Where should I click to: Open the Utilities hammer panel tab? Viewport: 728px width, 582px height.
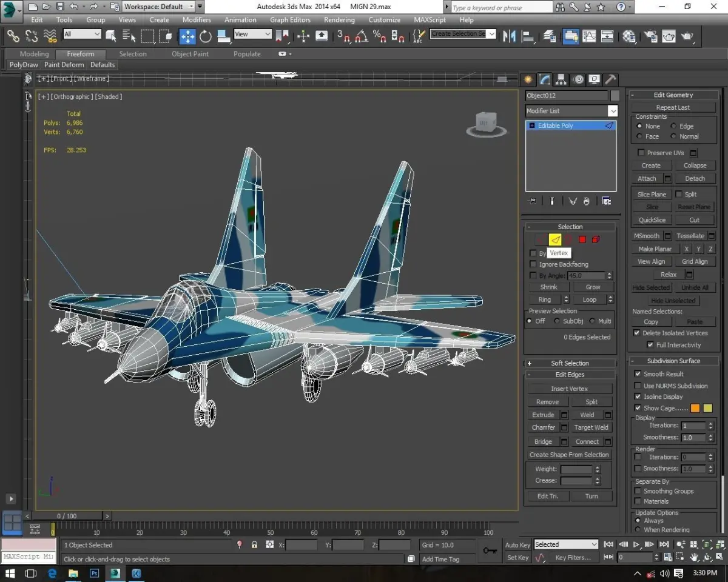[610, 79]
